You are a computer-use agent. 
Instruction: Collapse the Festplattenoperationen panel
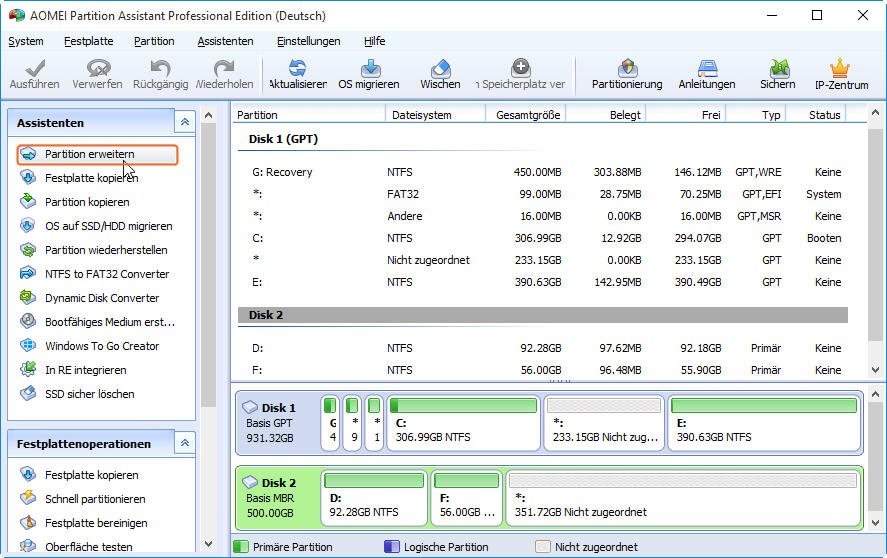(x=184, y=443)
